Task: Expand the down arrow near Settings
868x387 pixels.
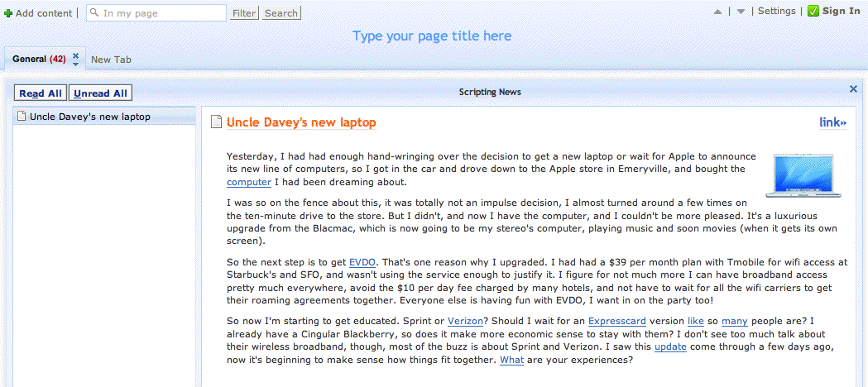Action: [741, 12]
